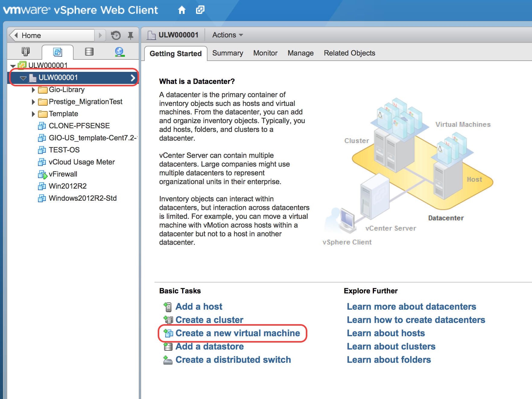Screen dimensions: 532x399
Task: Click the CLONE-PFSENSE VM icon
Action: pyautogui.click(x=42, y=126)
